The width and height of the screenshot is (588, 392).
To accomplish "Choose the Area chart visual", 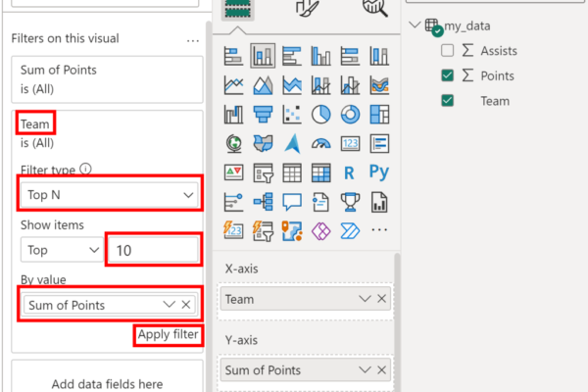I will [263, 85].
